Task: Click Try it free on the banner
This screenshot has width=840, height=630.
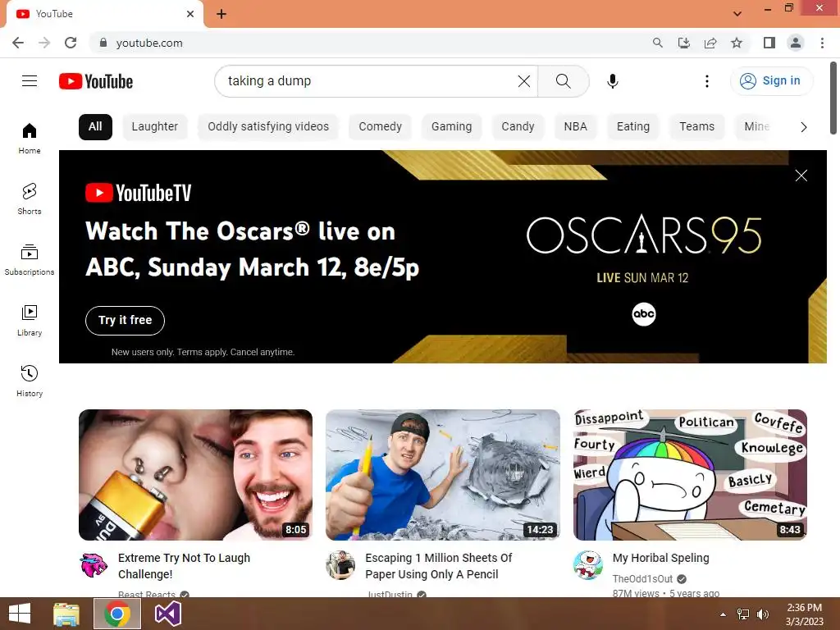Action: click(x=125, y=321)
